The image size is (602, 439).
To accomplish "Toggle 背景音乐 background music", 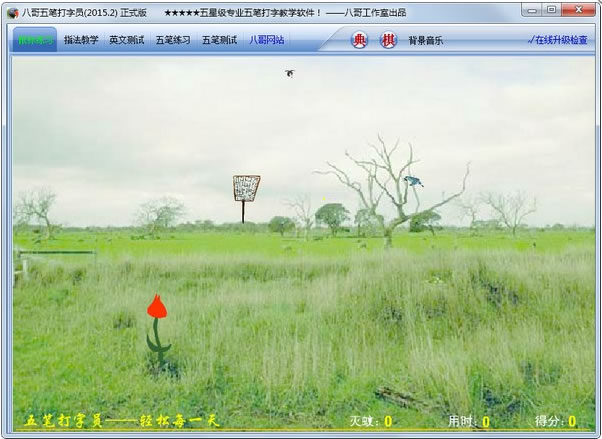I will (x=425, y=41).
